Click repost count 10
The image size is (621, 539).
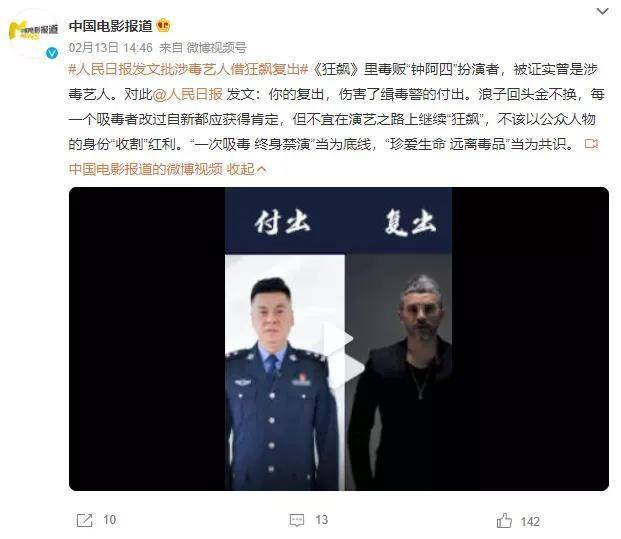tap(110, 520)
